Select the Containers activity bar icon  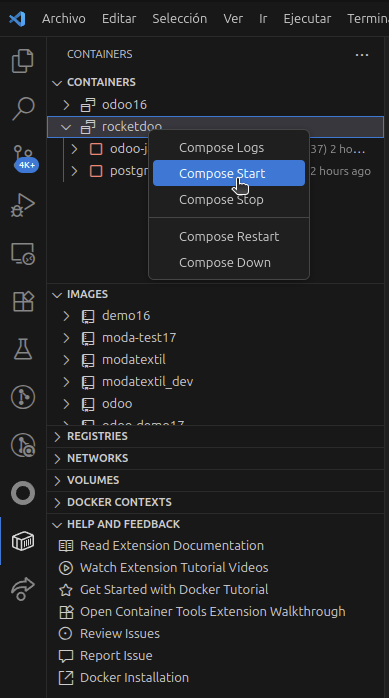23,541
